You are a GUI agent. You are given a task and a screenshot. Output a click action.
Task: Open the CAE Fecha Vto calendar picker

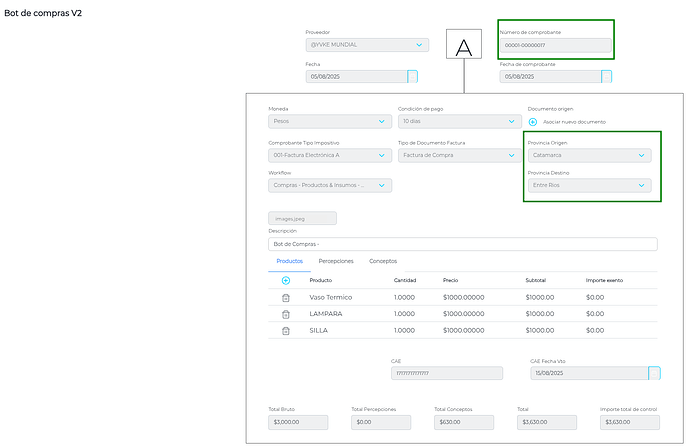pos(654,373)
